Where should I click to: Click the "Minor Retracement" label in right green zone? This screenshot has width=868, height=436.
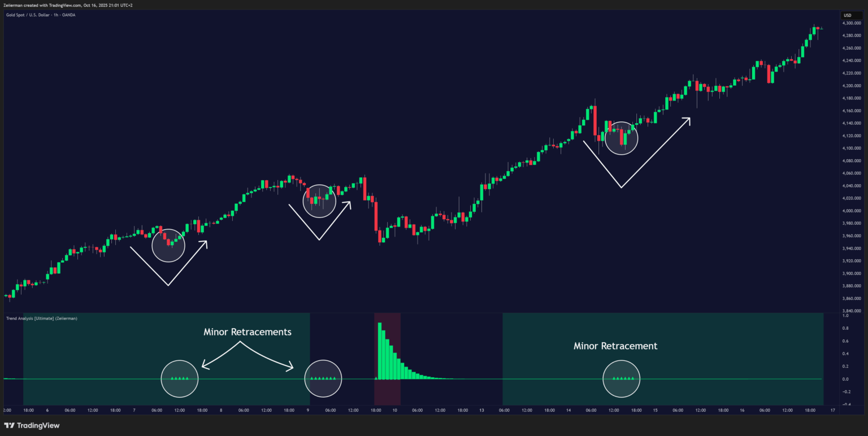pos(615,346)
